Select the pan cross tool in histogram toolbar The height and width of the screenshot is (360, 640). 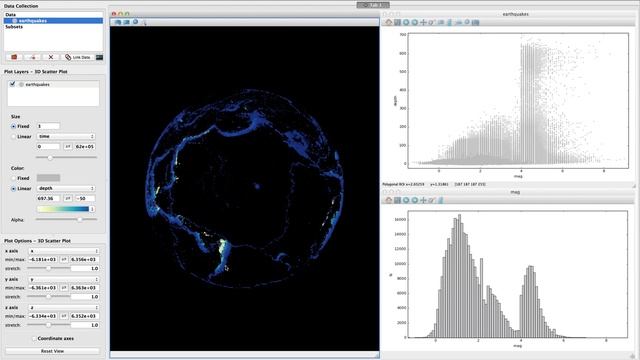(423, 200)
